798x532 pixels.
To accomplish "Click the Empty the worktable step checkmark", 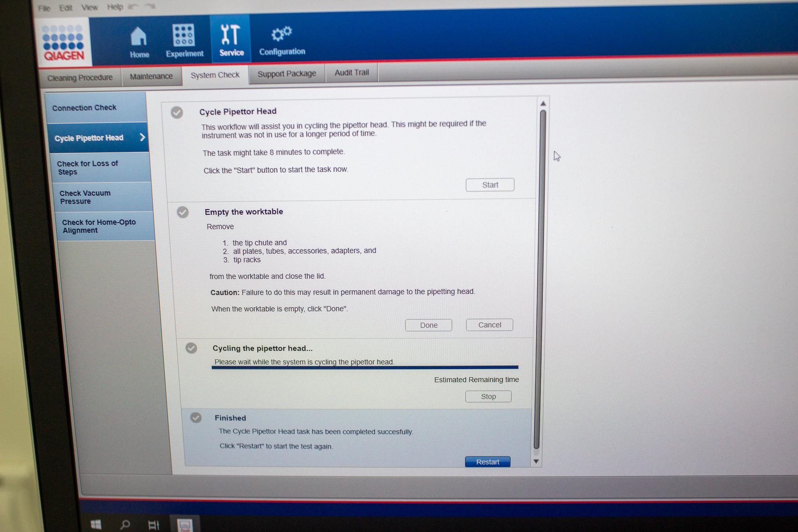I will [x=183, y=212].
